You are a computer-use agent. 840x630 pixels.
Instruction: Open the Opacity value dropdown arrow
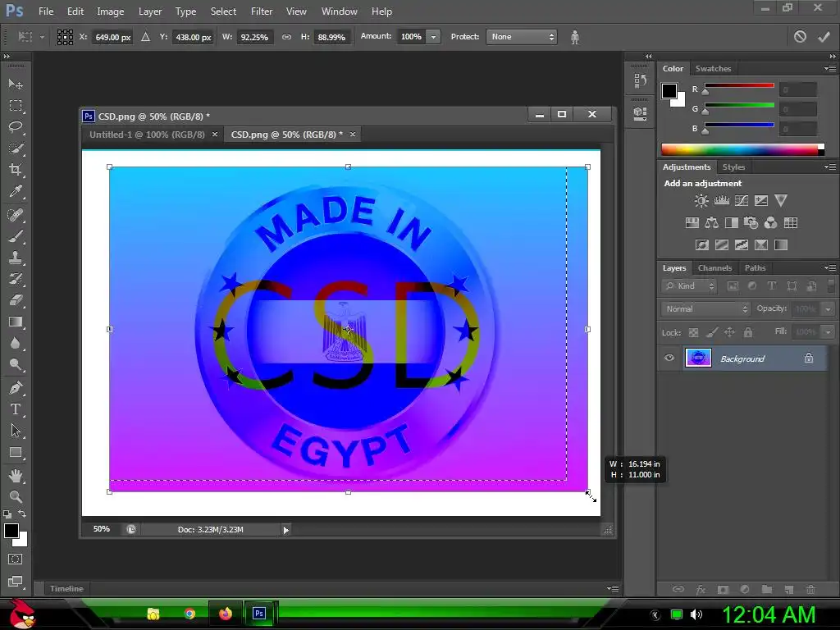coord(828,309)
